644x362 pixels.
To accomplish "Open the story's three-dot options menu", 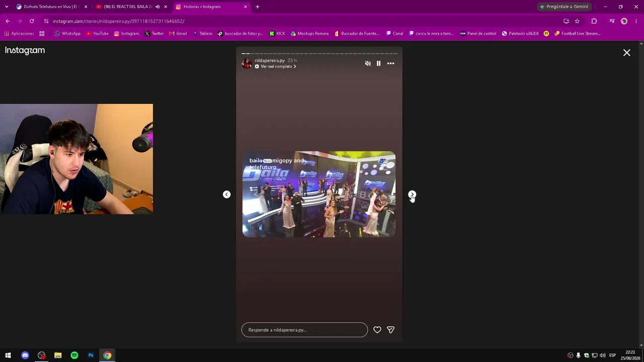I will [390, 63].
